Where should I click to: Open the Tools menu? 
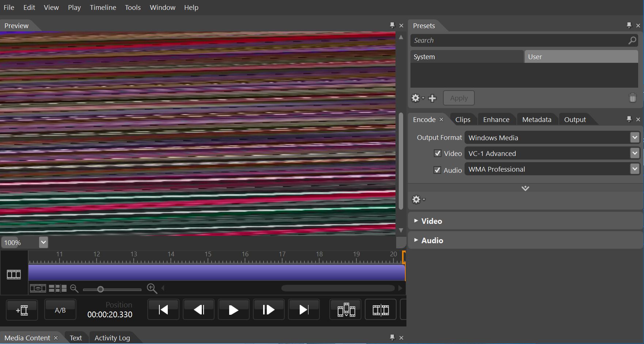(133, 7)
